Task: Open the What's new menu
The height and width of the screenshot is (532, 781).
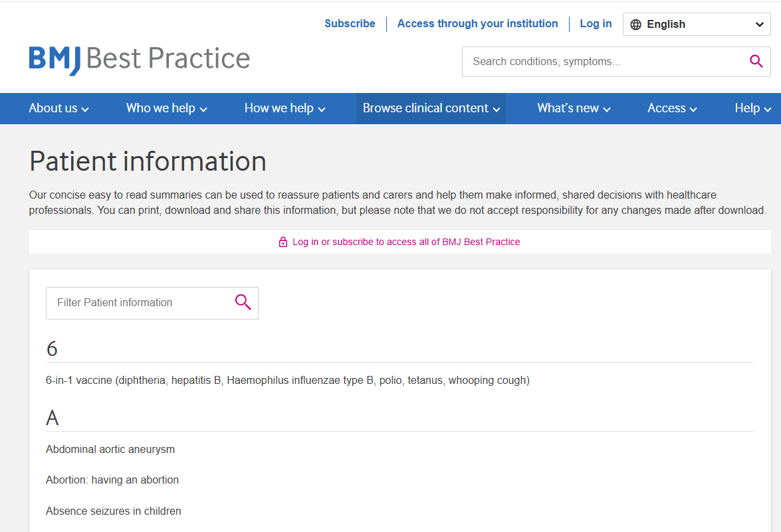Action: [574, 108]
